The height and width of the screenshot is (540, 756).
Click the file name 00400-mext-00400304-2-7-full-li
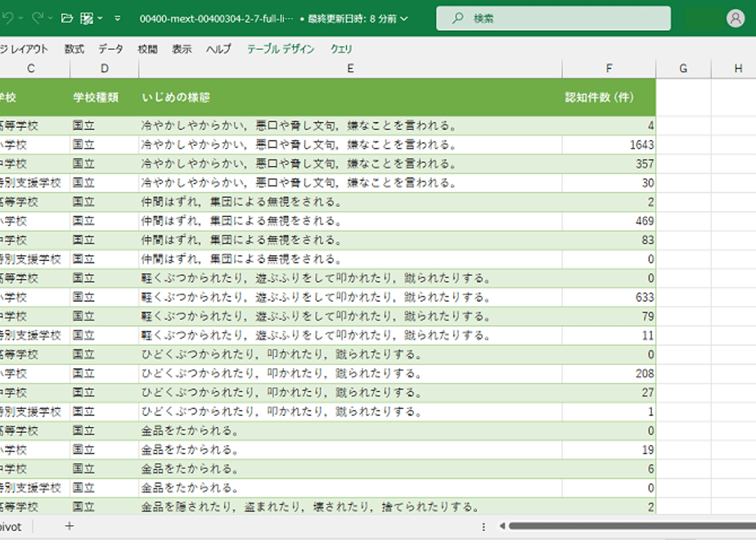216,19
